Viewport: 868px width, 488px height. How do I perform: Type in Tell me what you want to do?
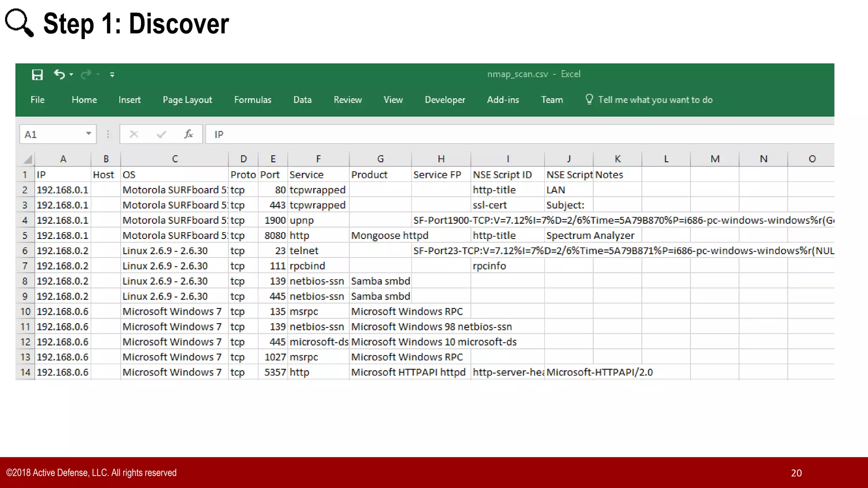pyautogui.click(x=655, y=100)
